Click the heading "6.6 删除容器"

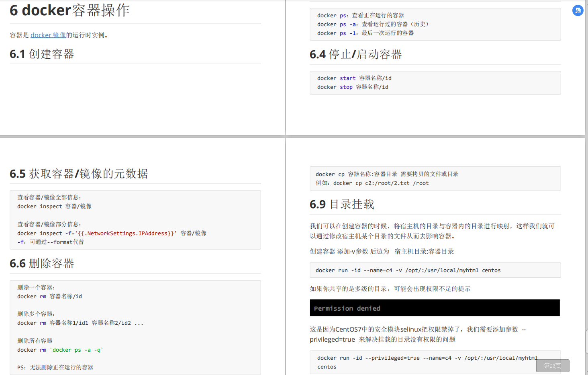click(x=42, y=263)
